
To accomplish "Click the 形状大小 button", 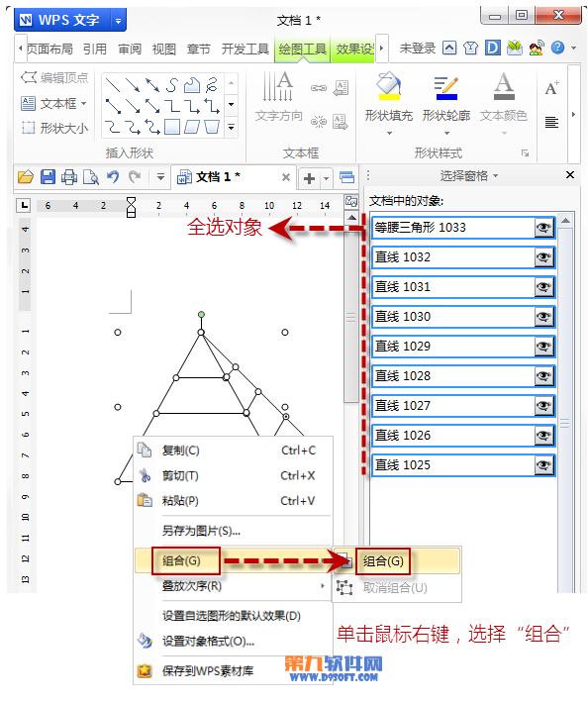I will 54,129.
